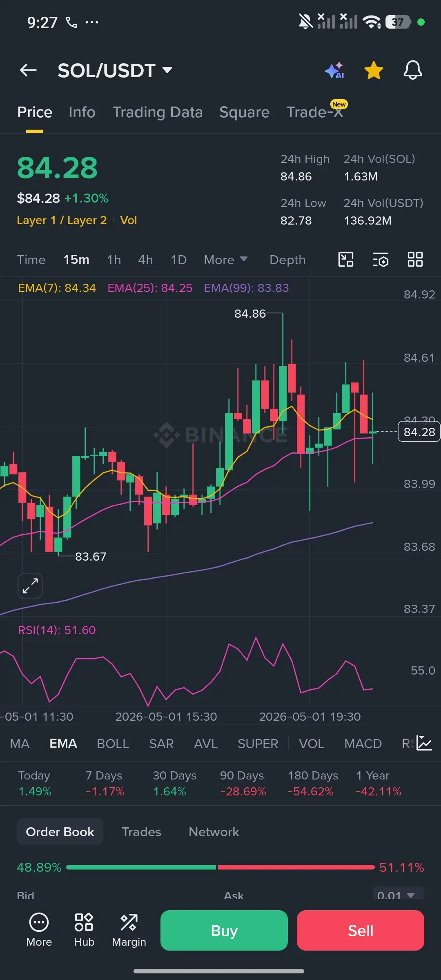
Task: Enable the MACD sub-indicator
Action: 363,744
